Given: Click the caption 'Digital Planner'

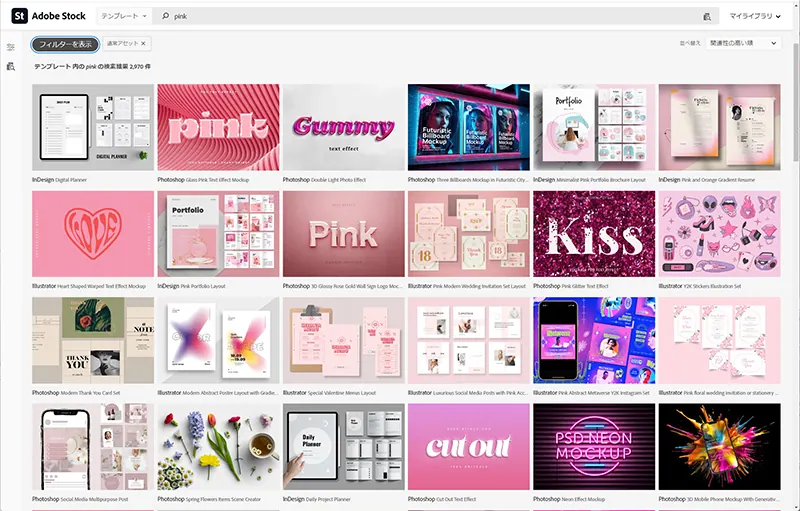Looking at the screenshot, I should [x=71, y=180].
